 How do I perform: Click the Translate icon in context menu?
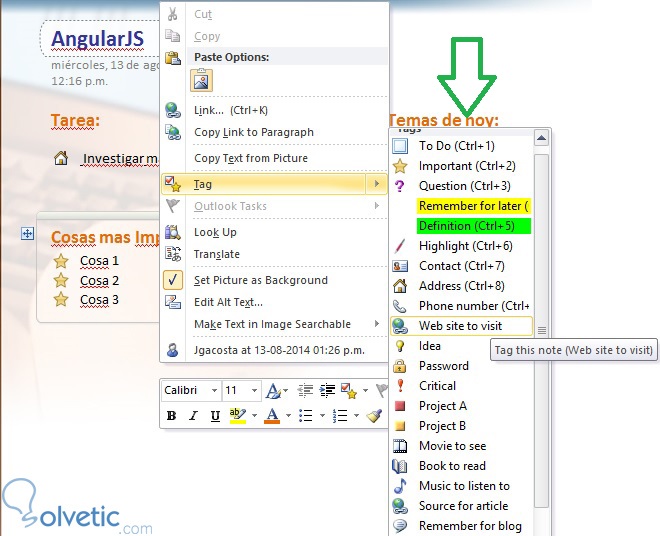pyautogui.click(x=173, y=254)
